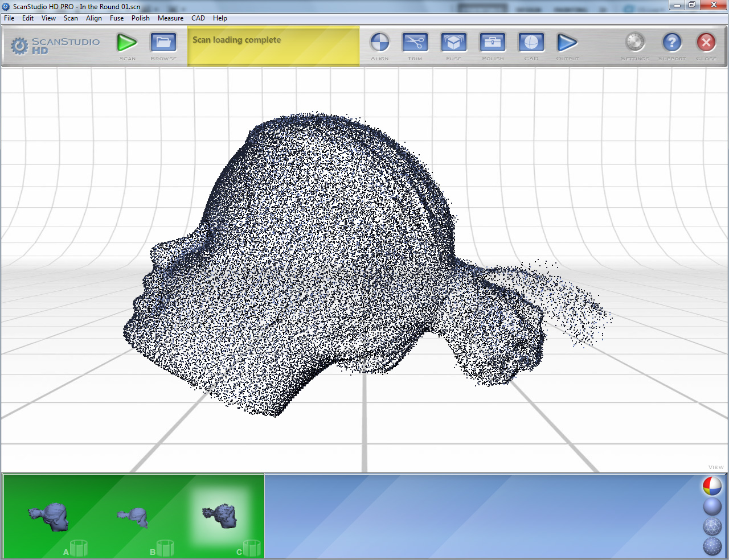Open the Measure menu
729x560 pixels.
tap(171, 18)
